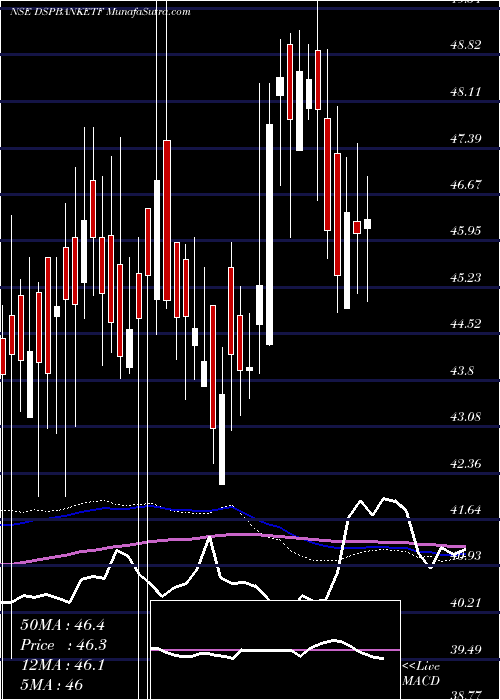The image size is (500, 700).
Task: Click the NSE DSPBANKETF chart title
Action: click(x=100, y=12)
